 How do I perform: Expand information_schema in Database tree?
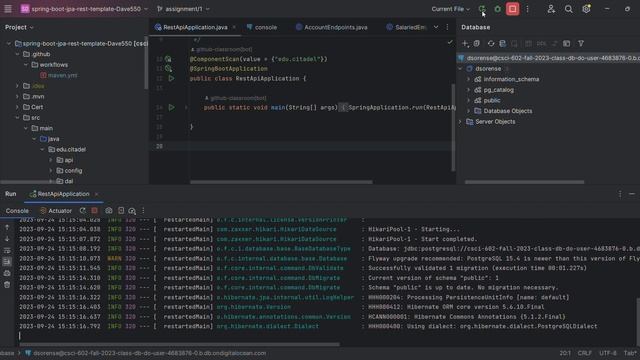(469, 79)
